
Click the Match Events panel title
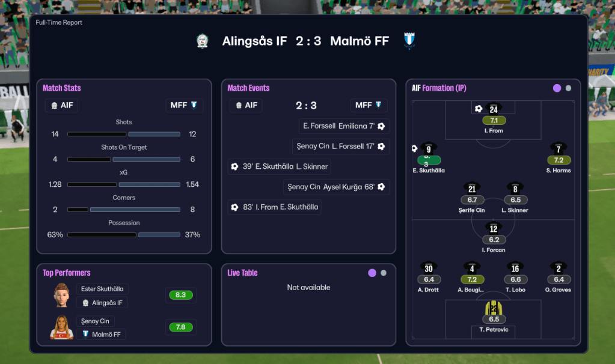click(248, 88)
